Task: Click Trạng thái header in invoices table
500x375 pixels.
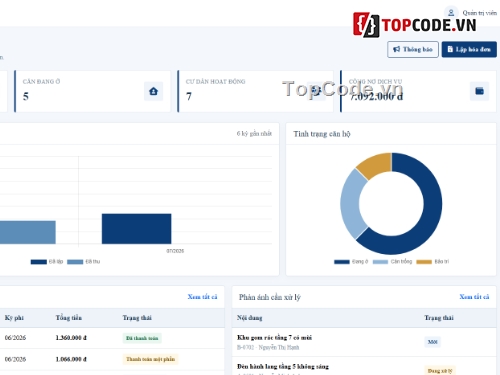Action: (137, 318)
